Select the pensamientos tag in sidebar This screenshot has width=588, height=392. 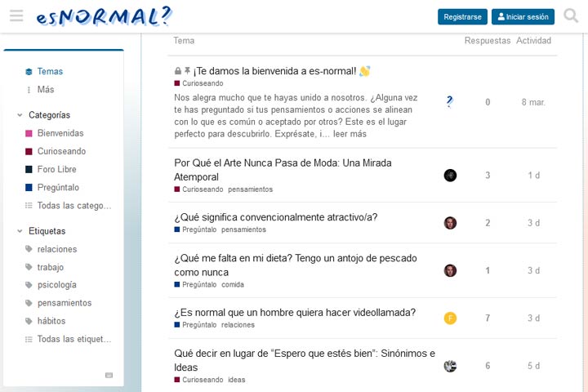[65, 303]
